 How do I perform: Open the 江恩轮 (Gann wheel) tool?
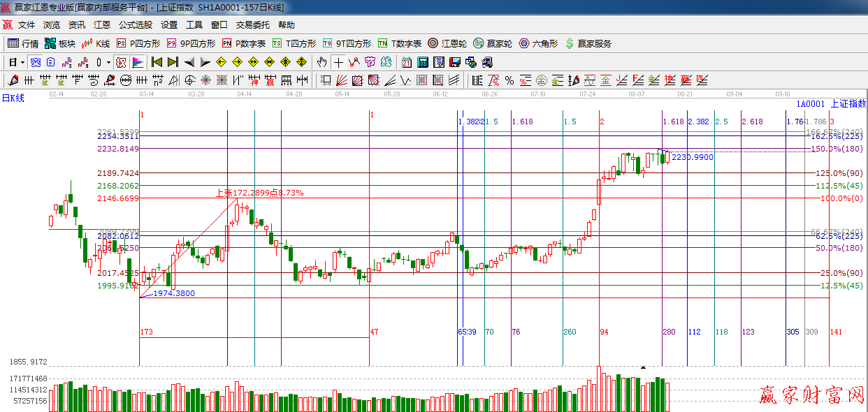(445, 43)
